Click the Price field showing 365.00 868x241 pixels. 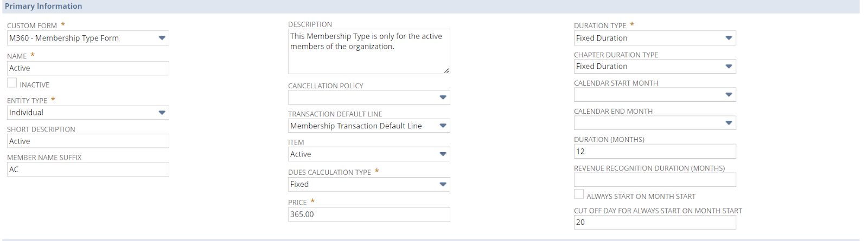click(x=368, y=214)
